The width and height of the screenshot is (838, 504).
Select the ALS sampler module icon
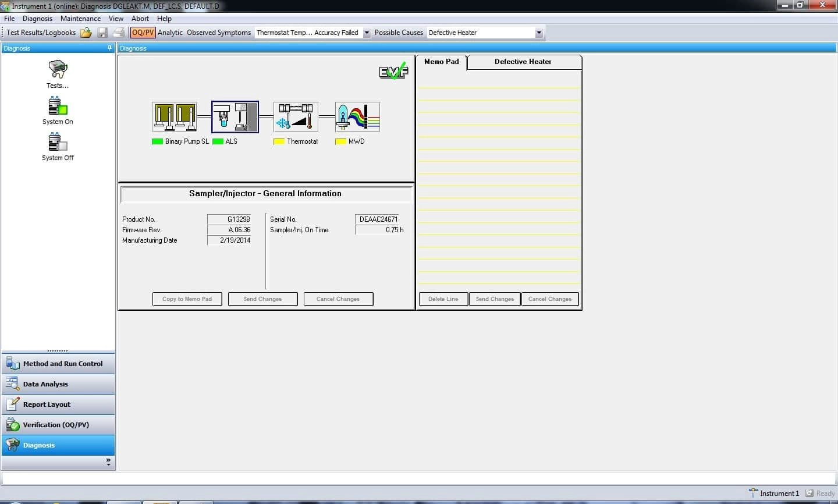(x=235, y=116)
